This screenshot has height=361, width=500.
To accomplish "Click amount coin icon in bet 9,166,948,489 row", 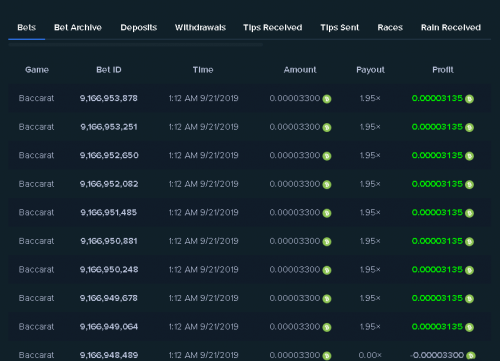I will 327,356.
